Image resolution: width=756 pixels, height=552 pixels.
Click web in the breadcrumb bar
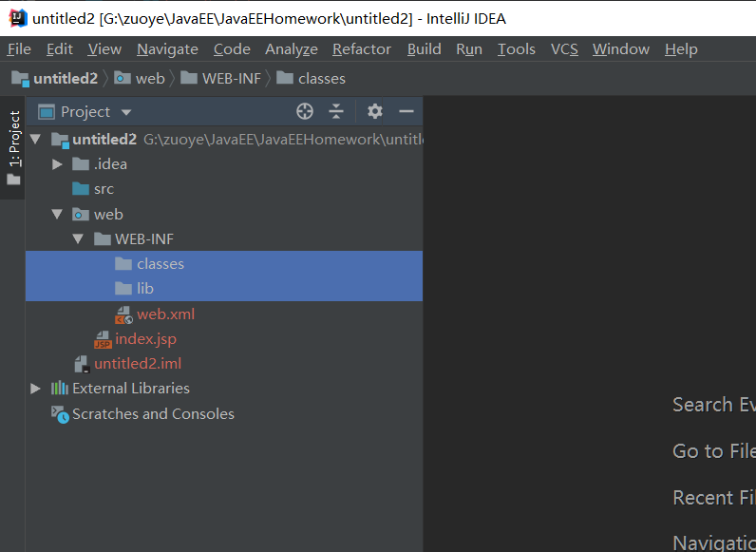(x=140, y=78)
